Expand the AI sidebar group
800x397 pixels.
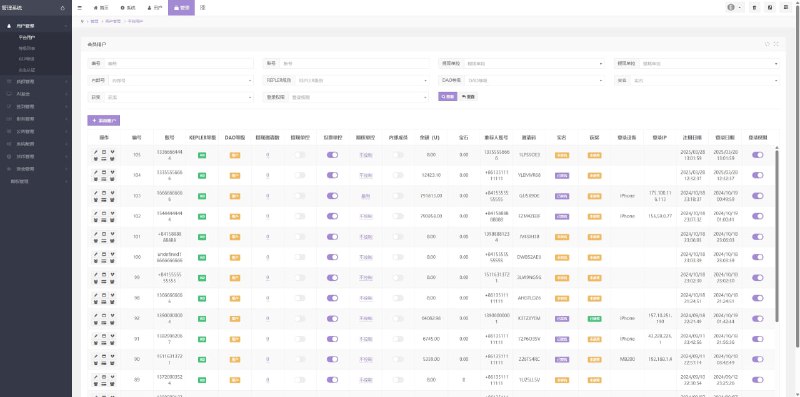point(36,94)
